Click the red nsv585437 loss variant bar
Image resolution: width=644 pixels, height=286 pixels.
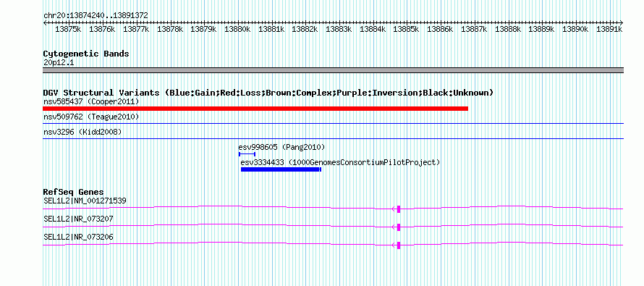pos(255,109)
